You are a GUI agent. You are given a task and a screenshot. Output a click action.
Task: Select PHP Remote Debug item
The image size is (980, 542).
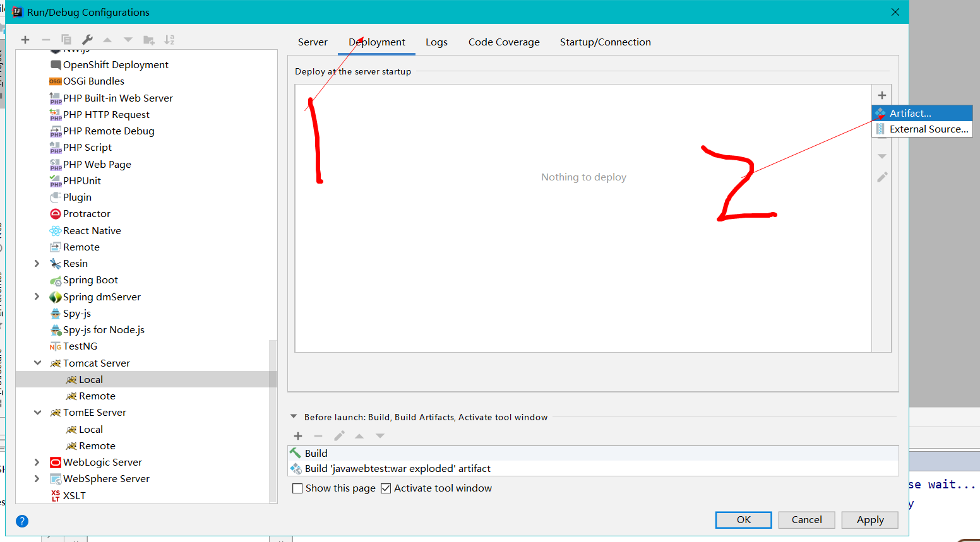(x=102, y=131)
